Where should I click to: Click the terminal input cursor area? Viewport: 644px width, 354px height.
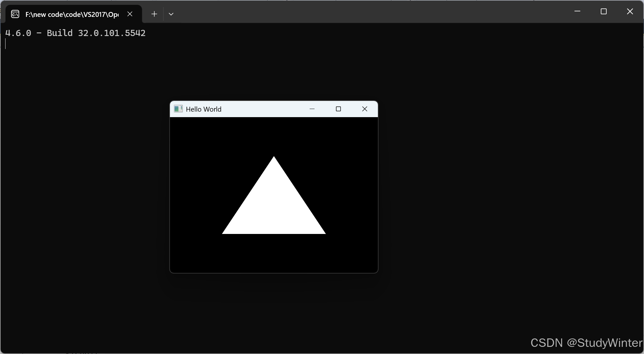pos(5,44)
